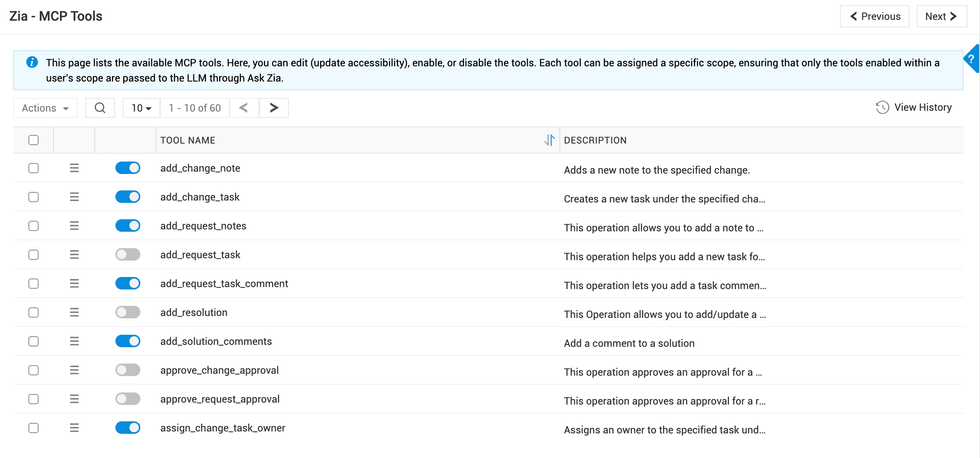Screen dimensions: 980x458
Task: Click 'Add a comment to a solution' description
Action: (629, 343)
